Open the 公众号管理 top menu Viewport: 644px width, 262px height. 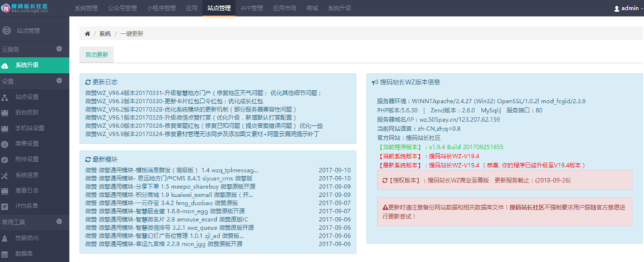tap(122, 8)
